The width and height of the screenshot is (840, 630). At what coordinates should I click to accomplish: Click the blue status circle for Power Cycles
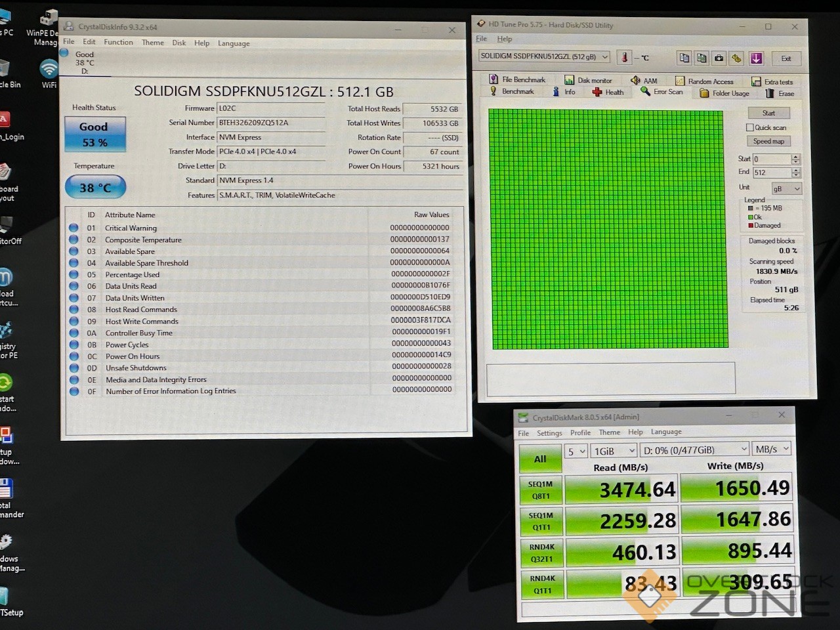coord(73,345)
